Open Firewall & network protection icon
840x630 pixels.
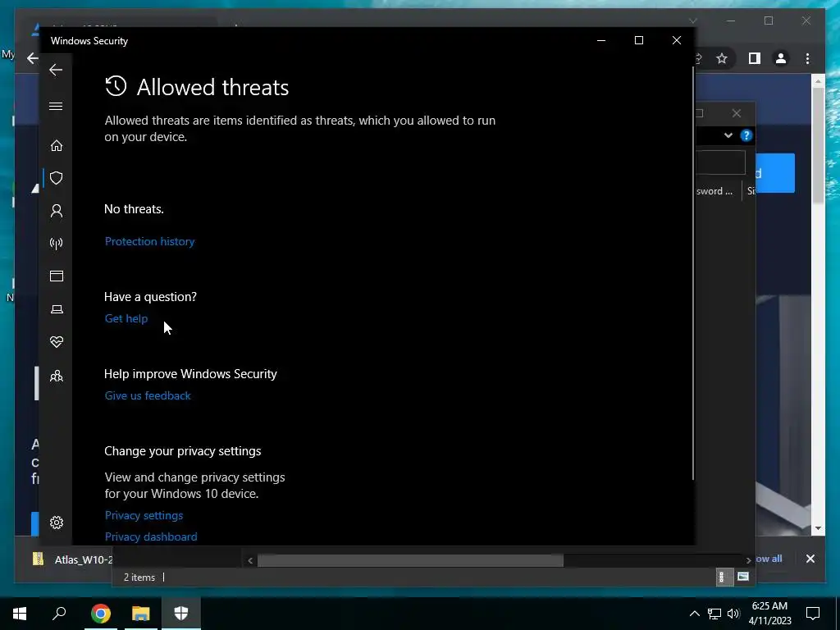pyautogui.click(x=57, y=244)
